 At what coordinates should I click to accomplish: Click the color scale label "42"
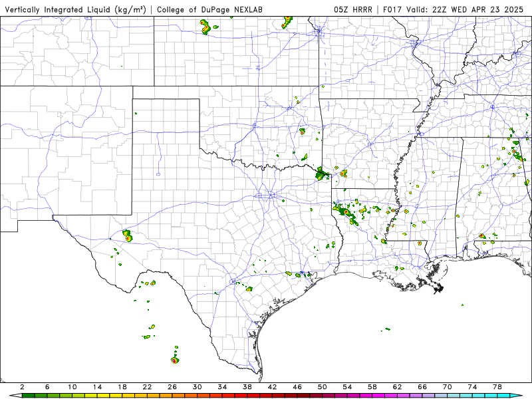click(x=272, y=387)
